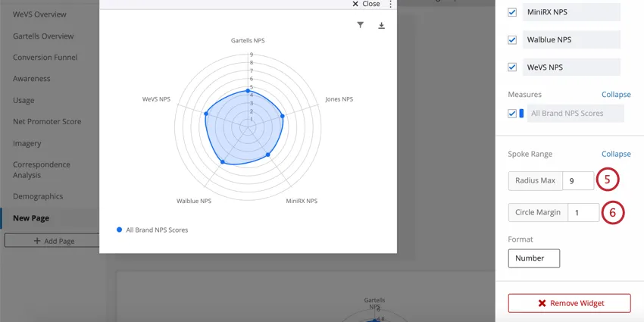Image resolution: width=644 pixels, height=322 pixels.
Task: Click the red X icon on Remove Widget
Action: (542, 303)
